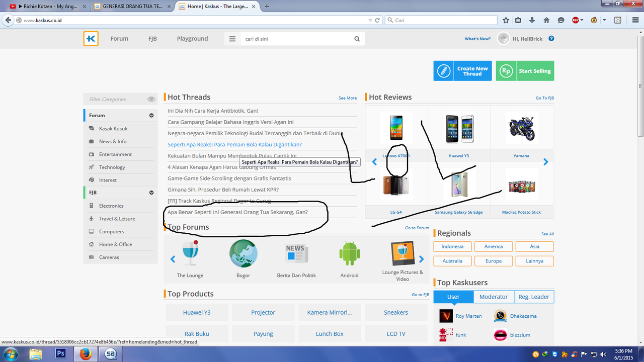The image size is (644, 362).
Task: Open Windows Start menu orb
Action: (x=10, y=353)
